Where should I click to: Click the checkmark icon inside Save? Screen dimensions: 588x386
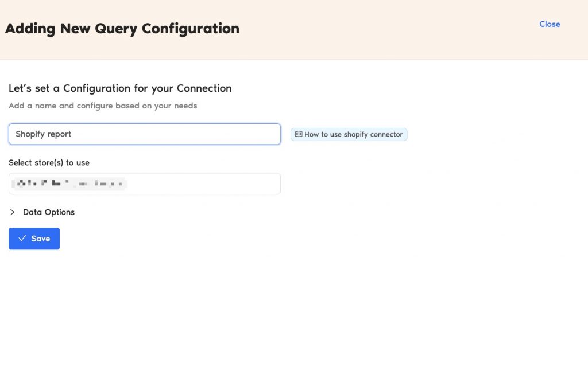point(22,239)
